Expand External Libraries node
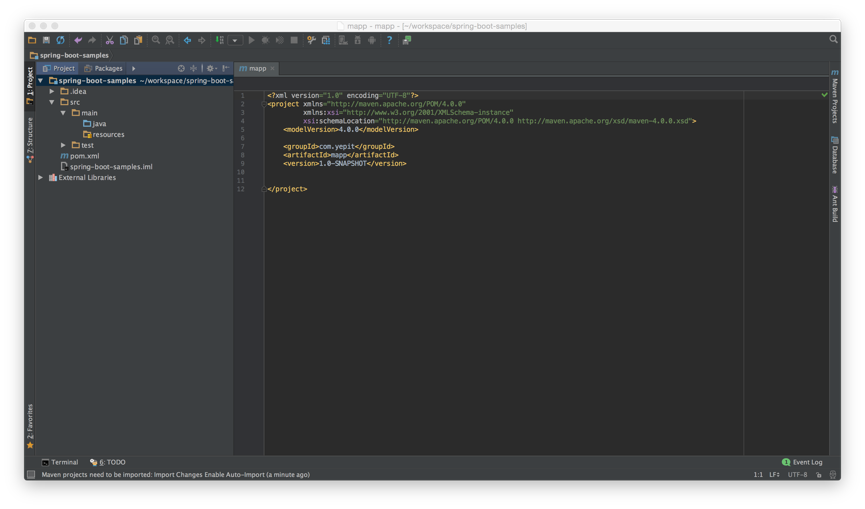 click(40, 178)
